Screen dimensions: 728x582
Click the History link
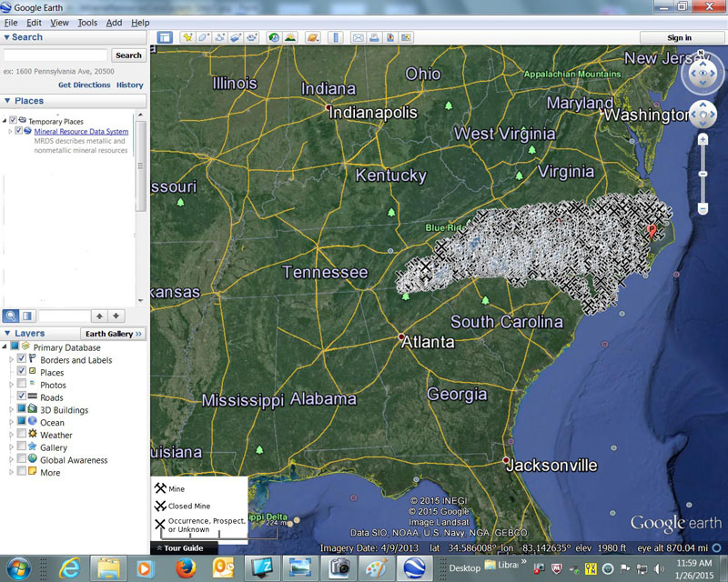[x=130, y=85]
